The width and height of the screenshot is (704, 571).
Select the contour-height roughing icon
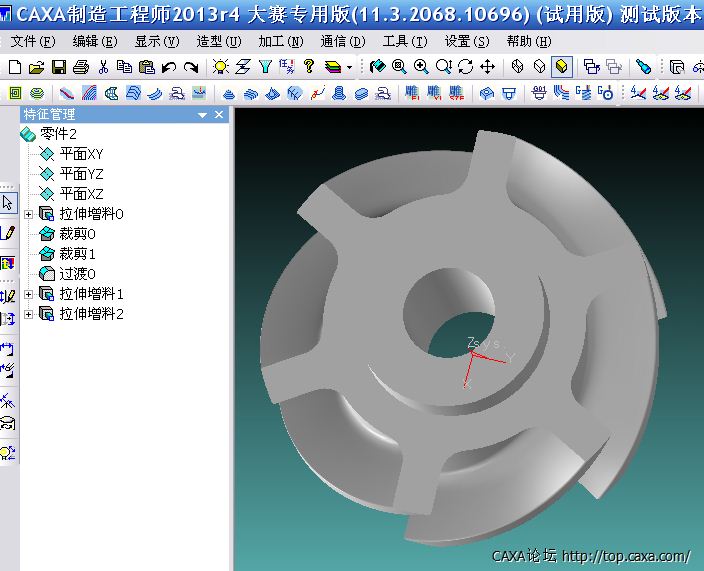tap(37, 93)
